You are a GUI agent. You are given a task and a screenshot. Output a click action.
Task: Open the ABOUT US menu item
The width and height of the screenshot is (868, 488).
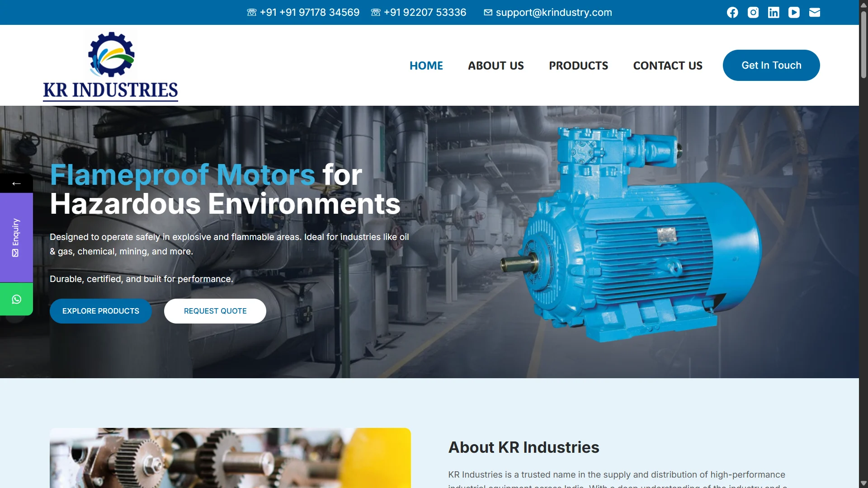[495, 66]
